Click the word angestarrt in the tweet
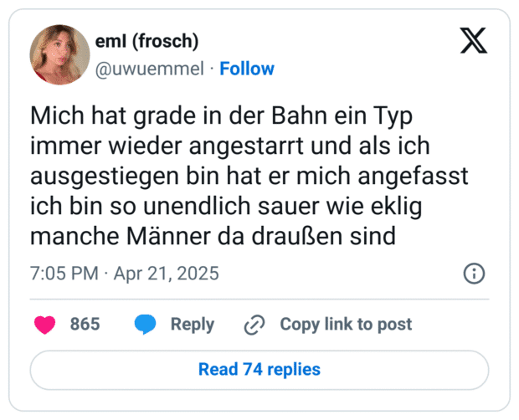Screen dimensions: 519x420 (x=267, y=146)
